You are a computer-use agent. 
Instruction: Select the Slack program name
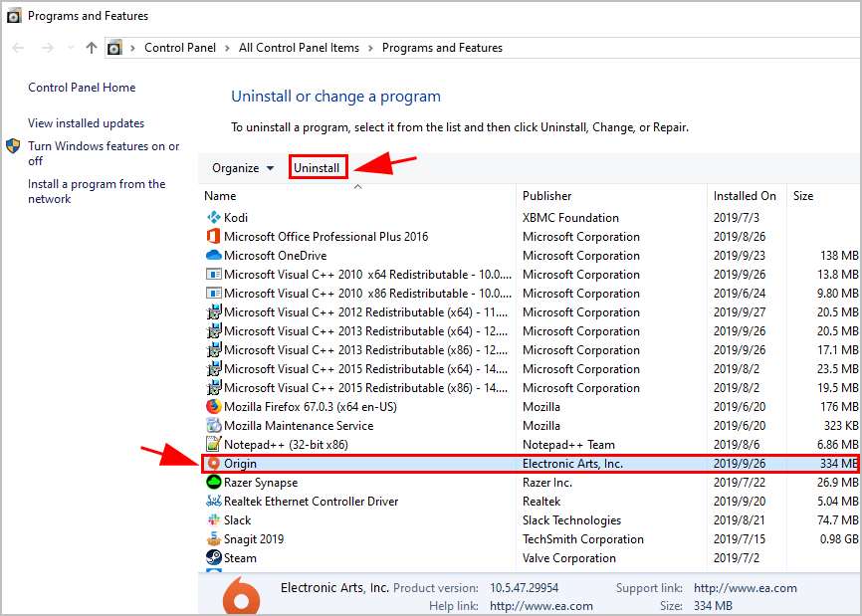238,520
